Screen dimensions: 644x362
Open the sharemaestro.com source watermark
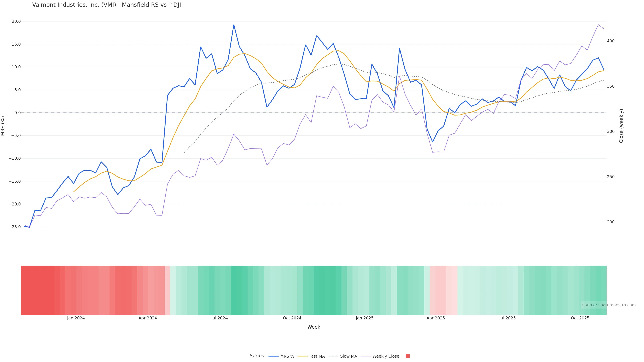tap(608, 305)
